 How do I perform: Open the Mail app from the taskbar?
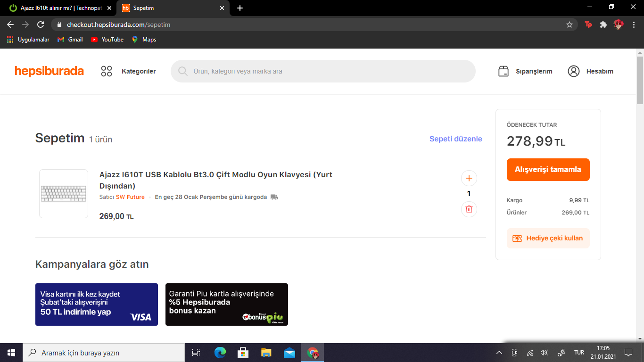tap(289, 353)
